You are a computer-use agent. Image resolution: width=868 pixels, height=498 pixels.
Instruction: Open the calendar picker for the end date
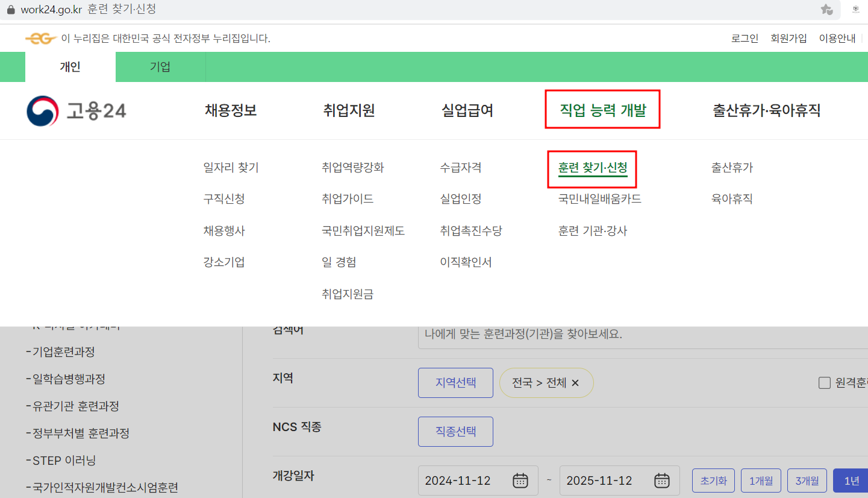pyautogui.click(x=661, y=481)
